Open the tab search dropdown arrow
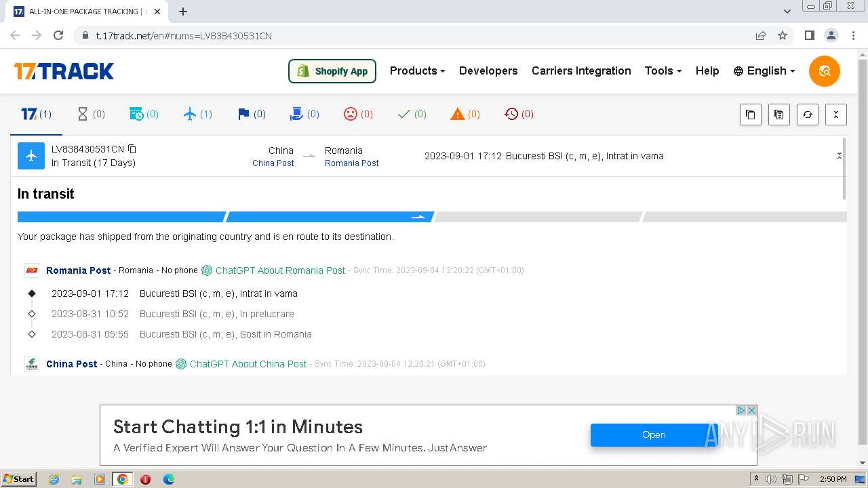Screen dimensions: 868x488 pyautogui.click(x=787, y=12)
